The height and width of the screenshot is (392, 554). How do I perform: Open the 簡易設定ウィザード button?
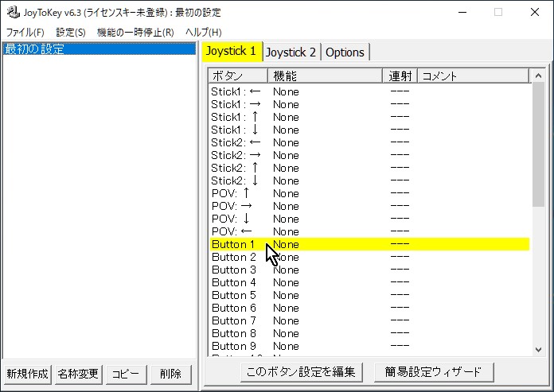[x=434, y=372]
